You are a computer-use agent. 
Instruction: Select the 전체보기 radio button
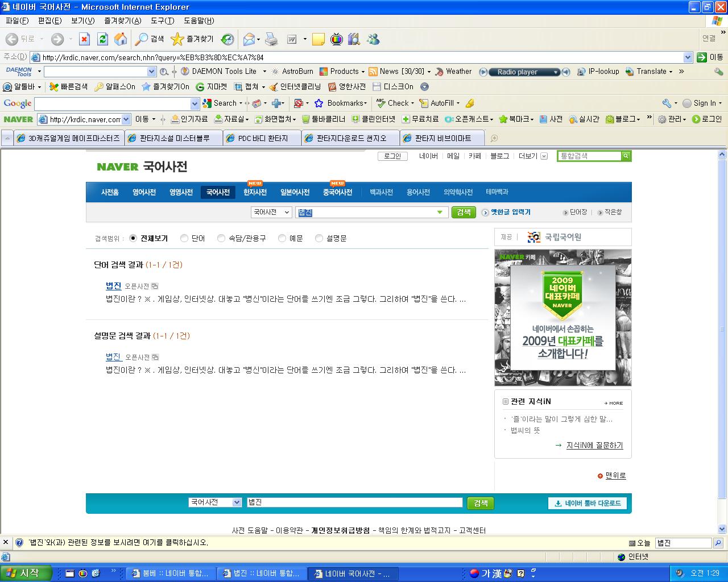pyautogui.click(x=133, y=239)
